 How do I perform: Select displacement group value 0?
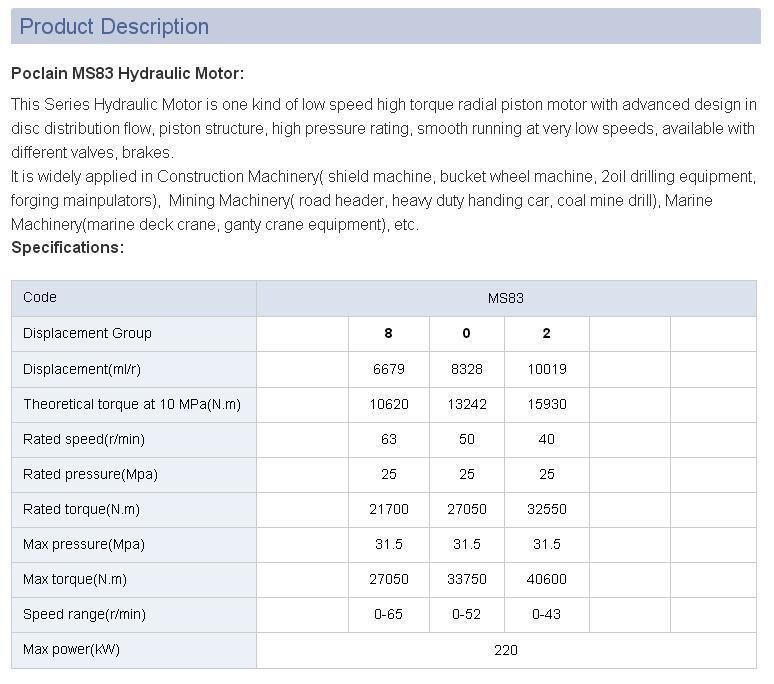[x=466, y=333]
